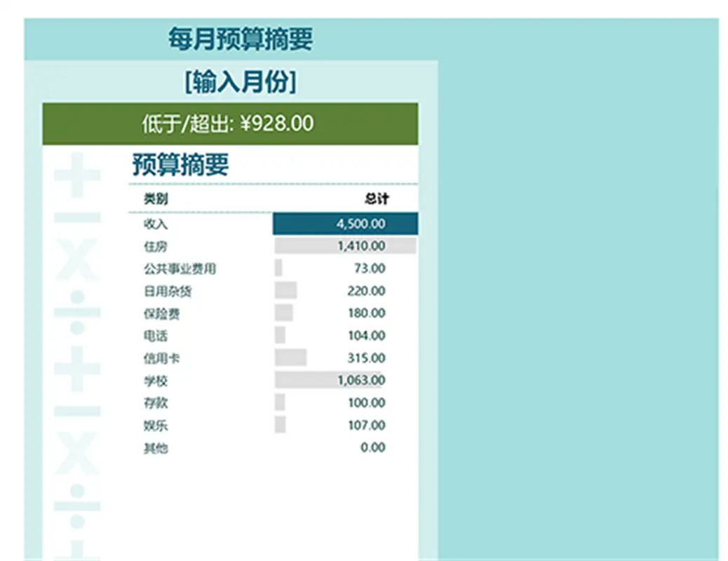Screen dimensions: 728x561
Task: Click the 其他 amount cell 0.00
Action: tap(372, 448)
